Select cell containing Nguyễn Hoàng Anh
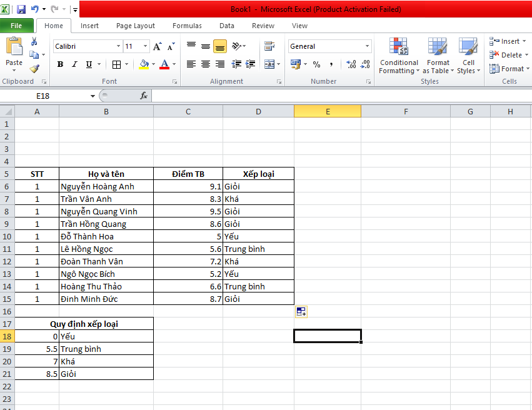This screenshot has height=410, width=532. click(x=106, y=186)
